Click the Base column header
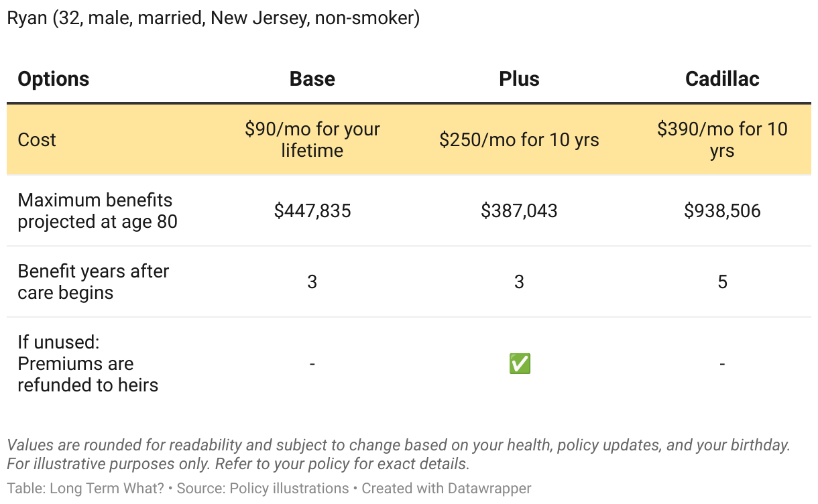The width and height of the screenshot is (818, 504). point(312,79)
